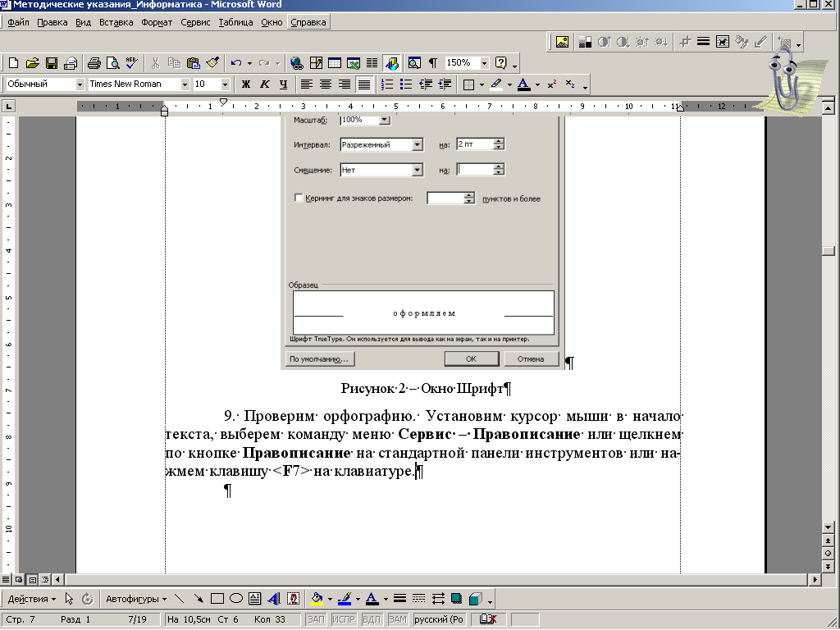Draw a rectangle with the drawing toolbar
This screenshot has width=840, height=630.
tap(217, 599)
